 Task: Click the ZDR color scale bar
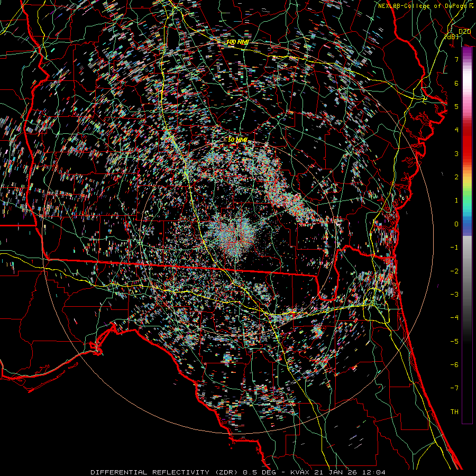467,235
